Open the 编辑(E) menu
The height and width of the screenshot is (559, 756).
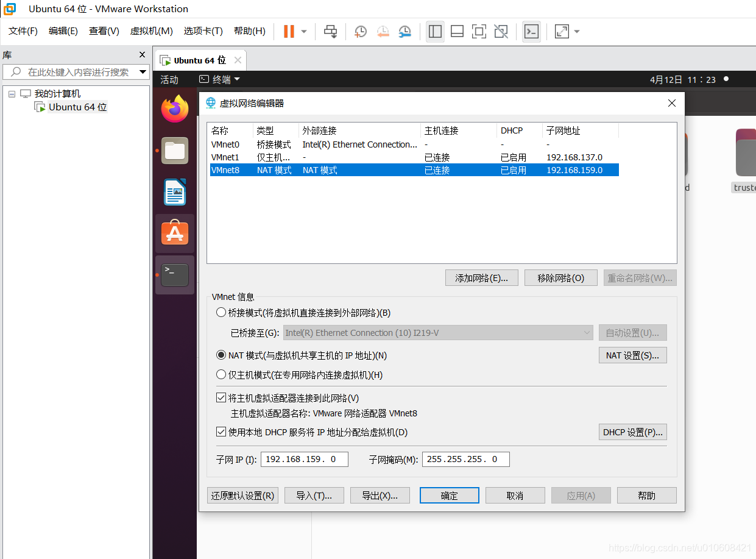coord(63,31)
